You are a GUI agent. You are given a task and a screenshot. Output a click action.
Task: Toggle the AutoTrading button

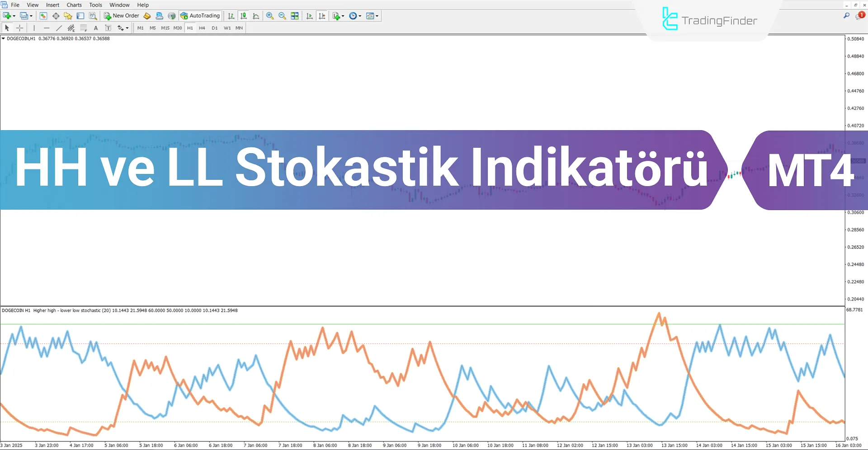[200, 16]
